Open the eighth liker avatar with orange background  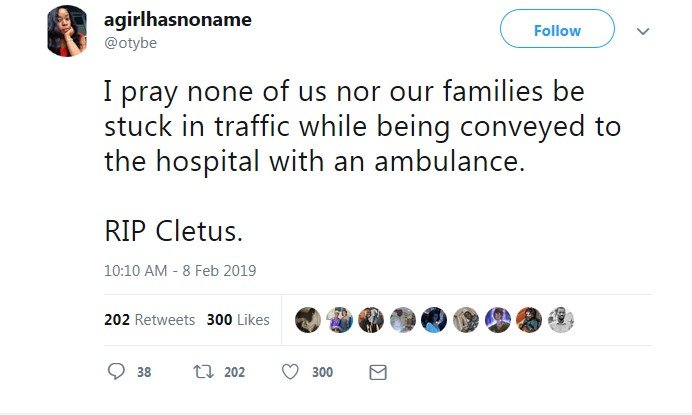(x=529, y=320)
